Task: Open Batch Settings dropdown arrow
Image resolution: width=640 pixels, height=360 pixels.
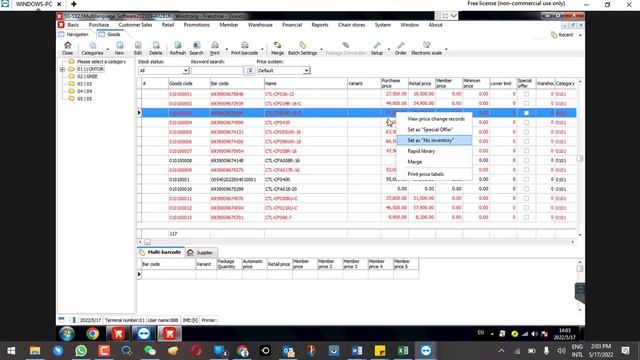Action: pyautogui.click(x=321, y=49)
